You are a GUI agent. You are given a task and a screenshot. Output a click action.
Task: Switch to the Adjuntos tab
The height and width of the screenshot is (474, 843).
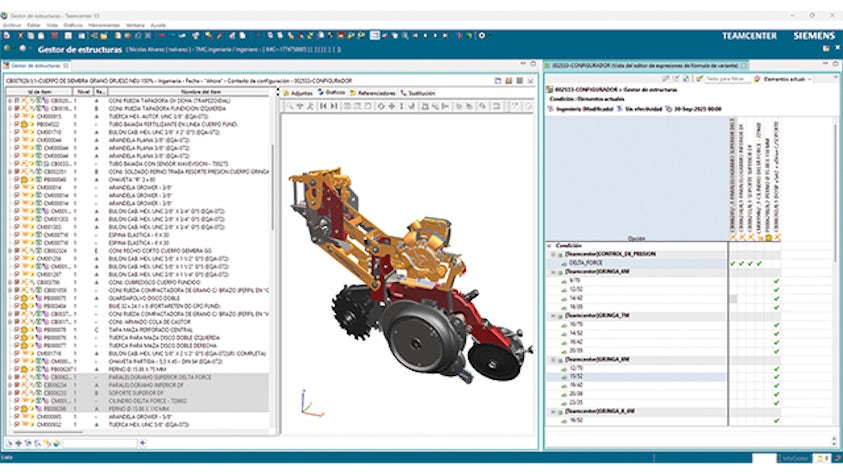coord(298,93)
